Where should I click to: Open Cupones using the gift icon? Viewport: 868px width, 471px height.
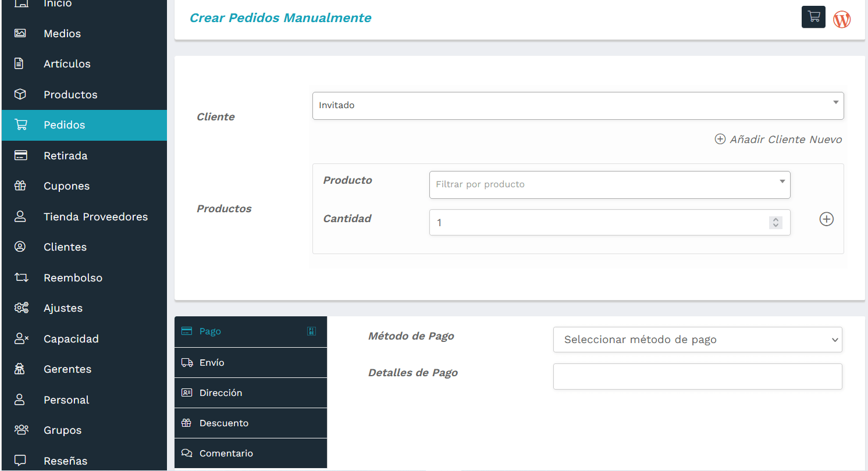tap(21, 185)
